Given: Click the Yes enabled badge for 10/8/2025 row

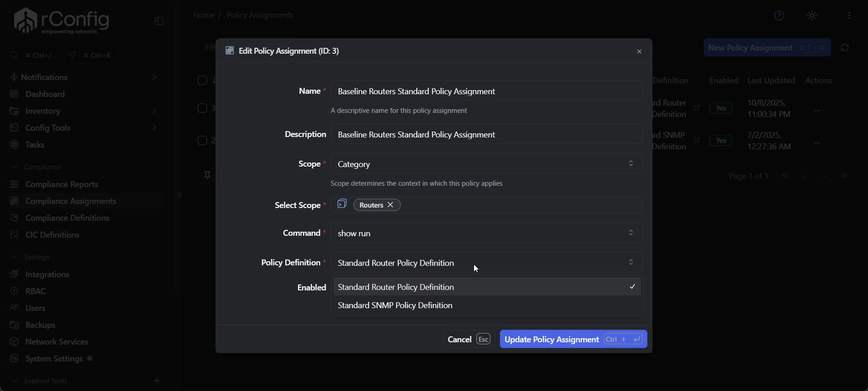Looking at the screenshot, I should [721, 108].
